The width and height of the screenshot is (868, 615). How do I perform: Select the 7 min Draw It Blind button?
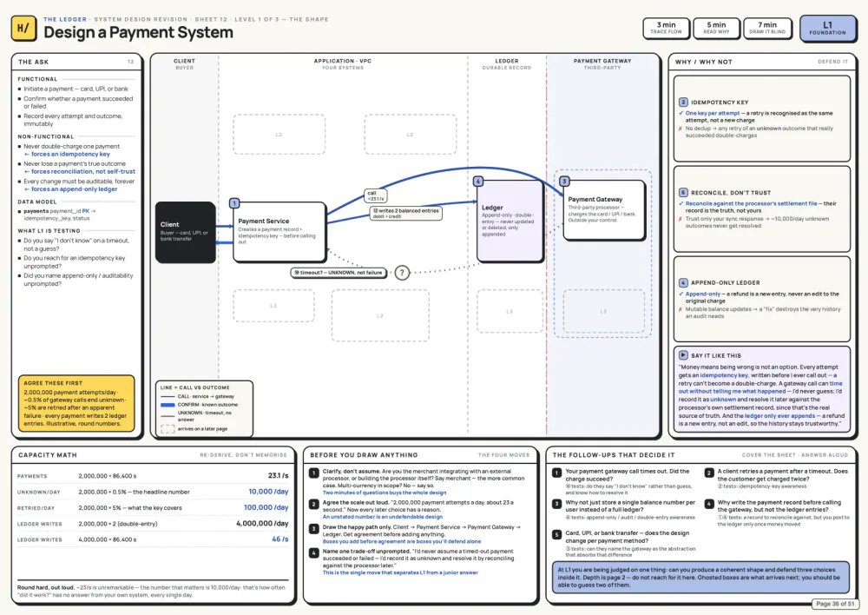point(767,28)
